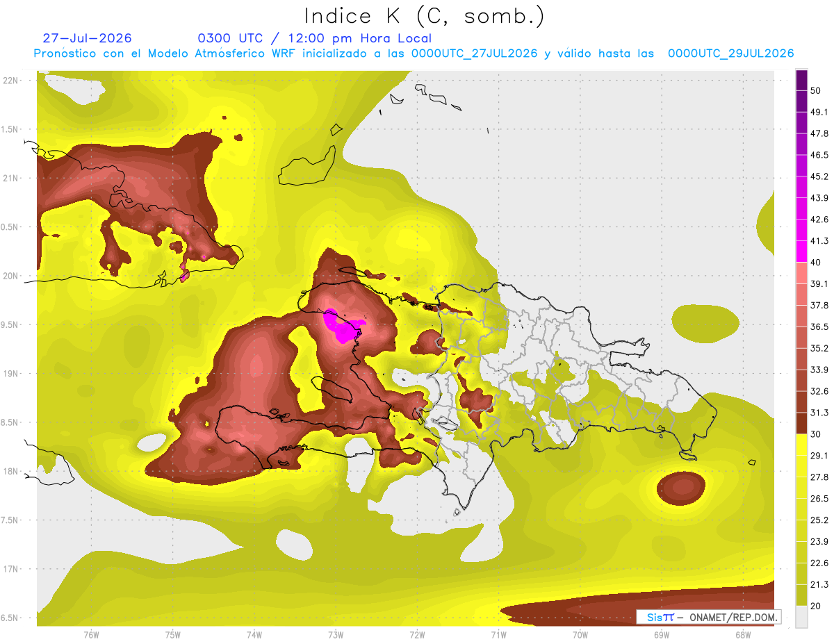Click the grey swatch below the 20 label
Image resolution: width=834 pixels, height=644 pixels.
pyautogui.click(x=801, y=616)
